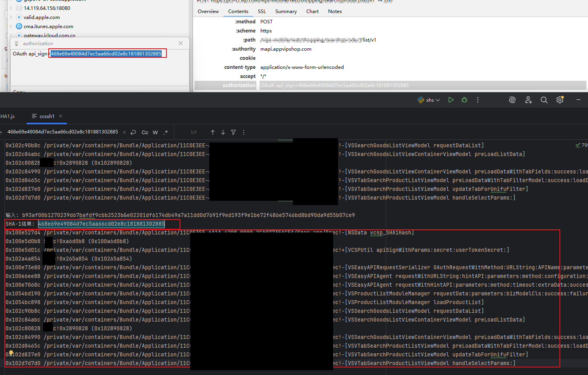Select the :authority mapi.appvipshop.com row
This screenshot has width=588, height=375.
click(x=390, y=49)
